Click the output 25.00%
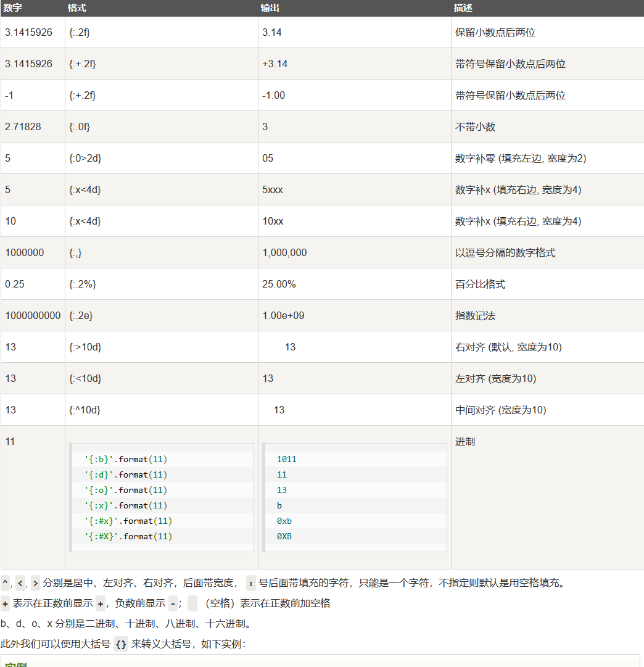Viewport: 644px width, 667px height. (x=279, y=284)
